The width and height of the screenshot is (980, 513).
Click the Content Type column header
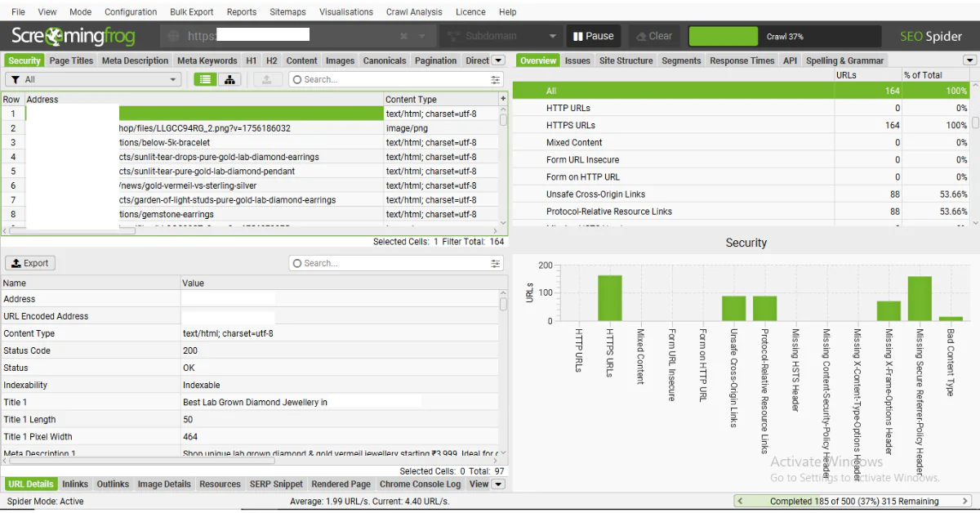(441, 99)
